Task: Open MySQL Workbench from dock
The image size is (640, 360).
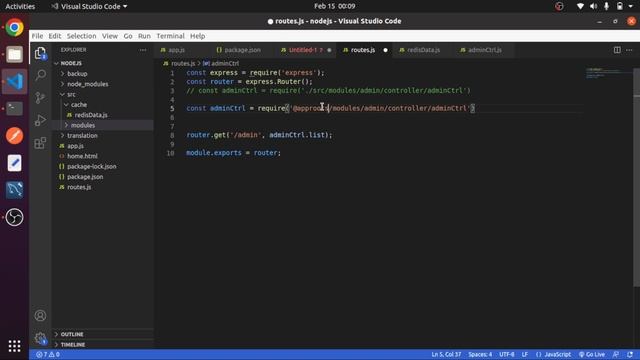Action: point(14,190)
